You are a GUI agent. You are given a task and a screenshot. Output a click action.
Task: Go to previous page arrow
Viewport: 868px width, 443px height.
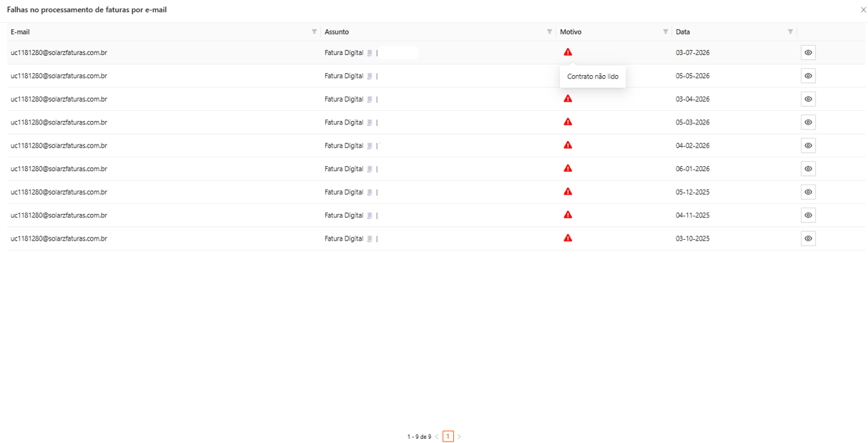(x=437, y=437)
